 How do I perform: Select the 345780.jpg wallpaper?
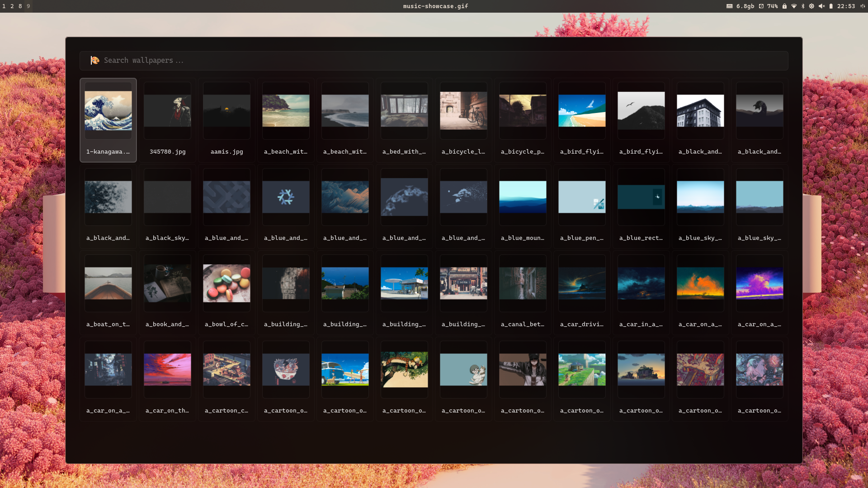click(167, 120)
